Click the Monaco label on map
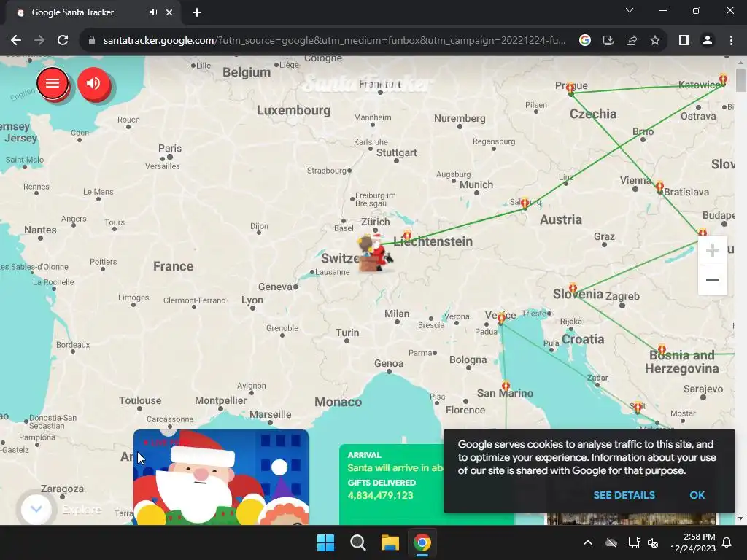 [338, 402]
